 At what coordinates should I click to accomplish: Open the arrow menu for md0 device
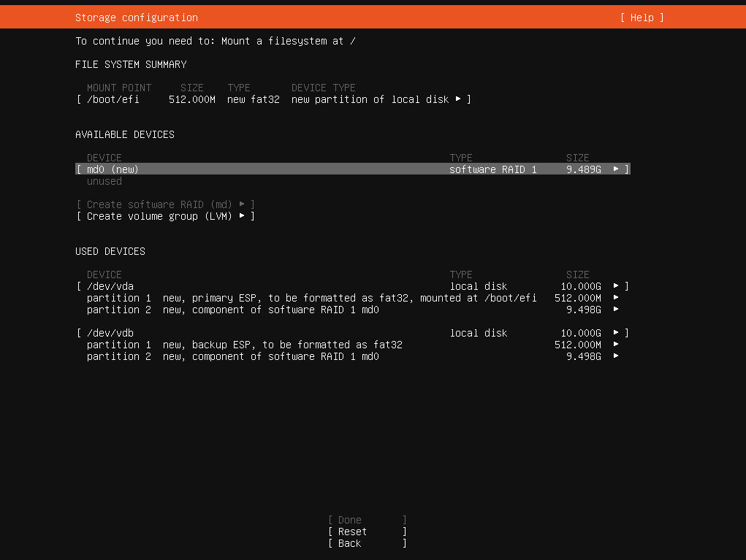pos(616,169)
